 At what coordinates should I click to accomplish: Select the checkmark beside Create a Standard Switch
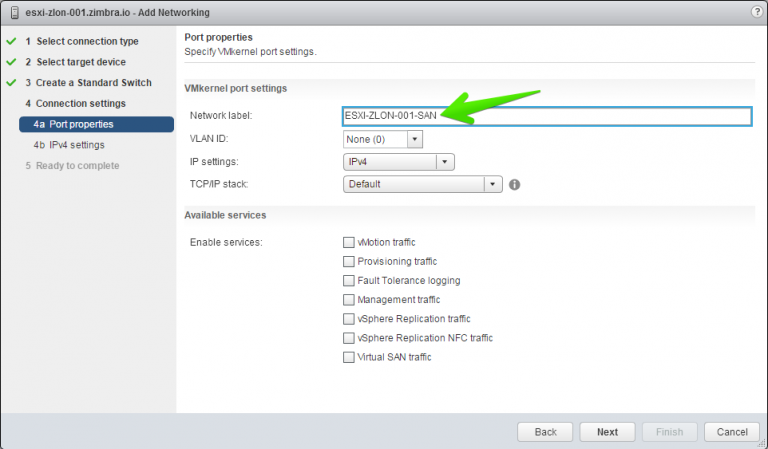pyautogui.click(x=11, y=83)
